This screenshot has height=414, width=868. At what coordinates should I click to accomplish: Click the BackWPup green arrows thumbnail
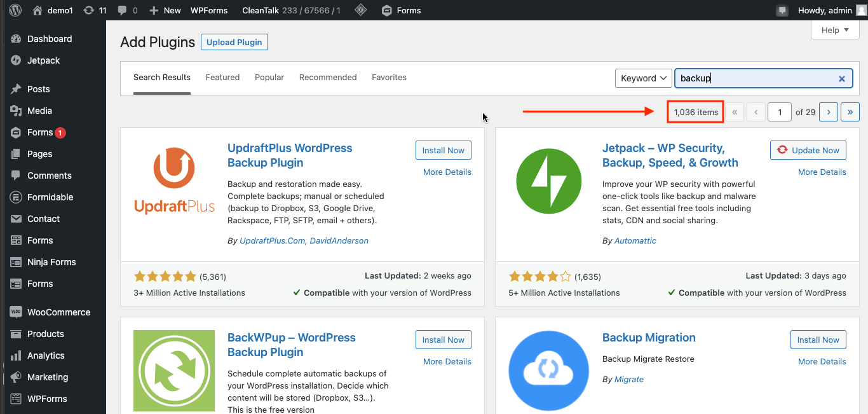174,371
